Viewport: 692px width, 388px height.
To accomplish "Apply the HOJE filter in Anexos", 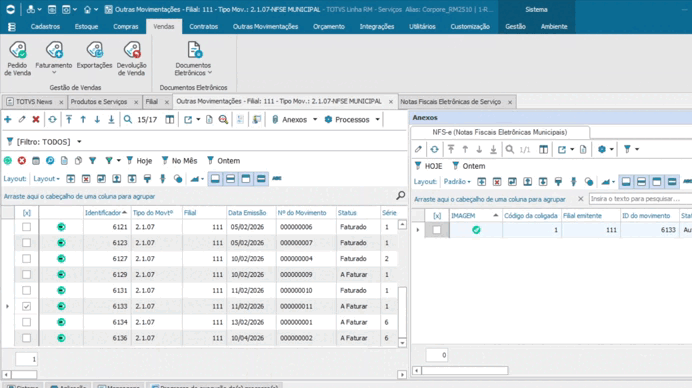I will (429, 166).
